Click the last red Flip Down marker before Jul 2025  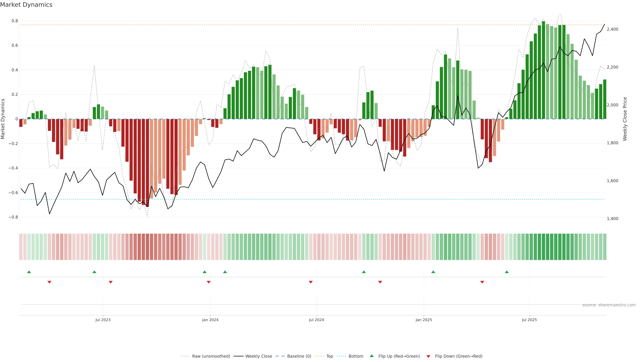pyautogui.click(x=482, y=282)
